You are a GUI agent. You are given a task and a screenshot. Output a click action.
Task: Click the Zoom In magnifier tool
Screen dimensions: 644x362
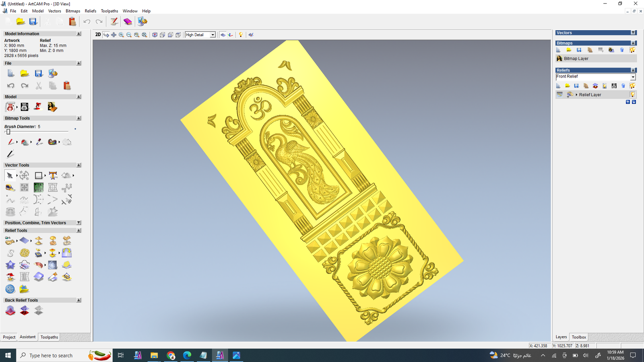click(121, 35)
